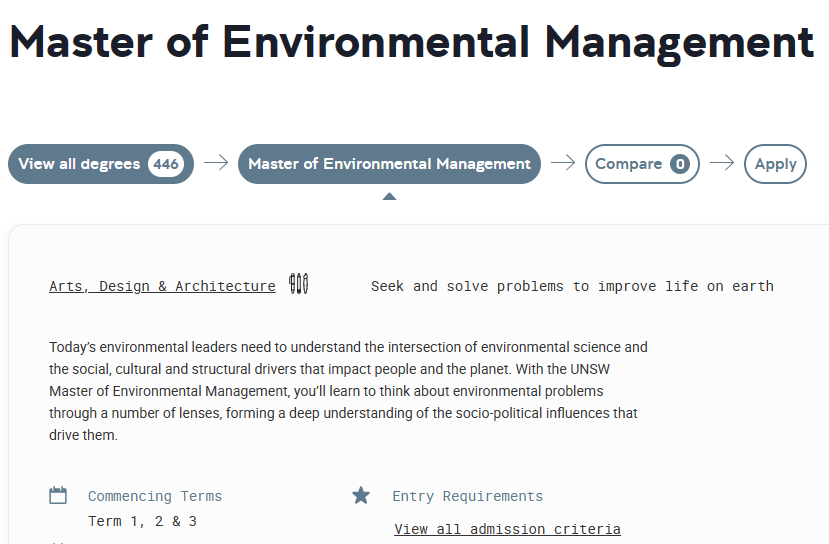The width and height of the screenshot is (829, 544).
Task: Click the Entry Requirements label
Action: (x=467, y=496)
